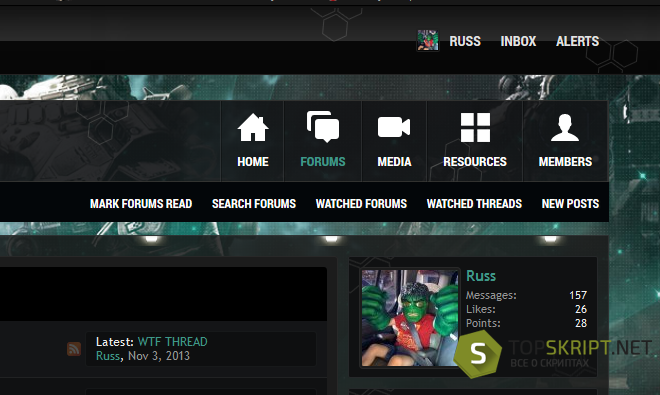Viewport: 660px width, 395px height.
Task: Click the orange RSS feed icon
Action: (x=74, y=349)
